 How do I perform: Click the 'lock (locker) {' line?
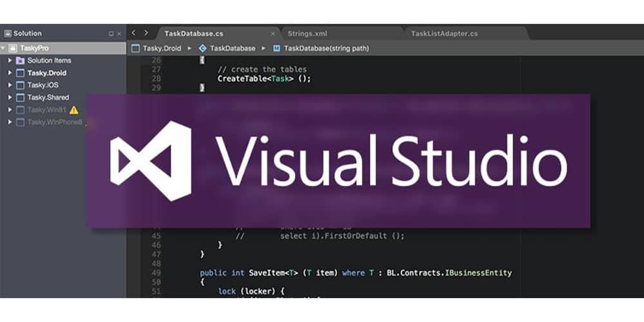250,291
